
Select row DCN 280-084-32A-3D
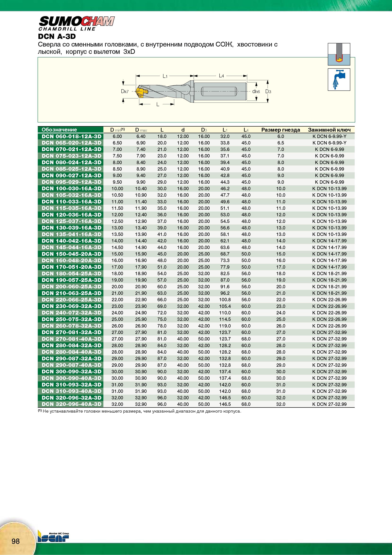point(196,345)
